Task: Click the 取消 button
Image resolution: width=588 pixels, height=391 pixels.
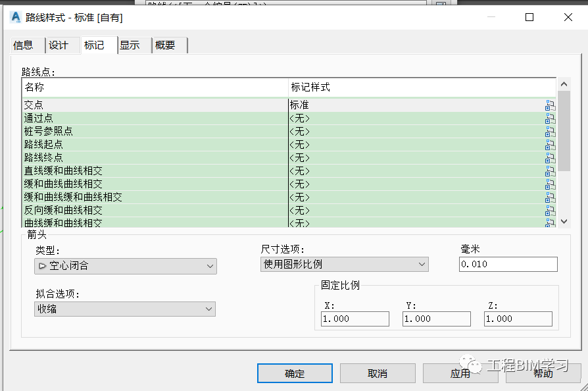Action: coord(378,373)
